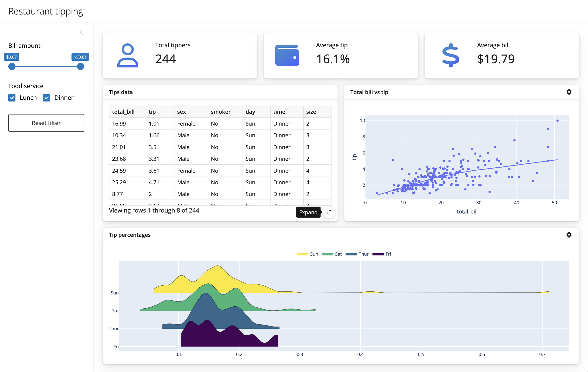The image size is (588, 372).
Task: Click the left bill amount slider handle
Action: (12, 66)
